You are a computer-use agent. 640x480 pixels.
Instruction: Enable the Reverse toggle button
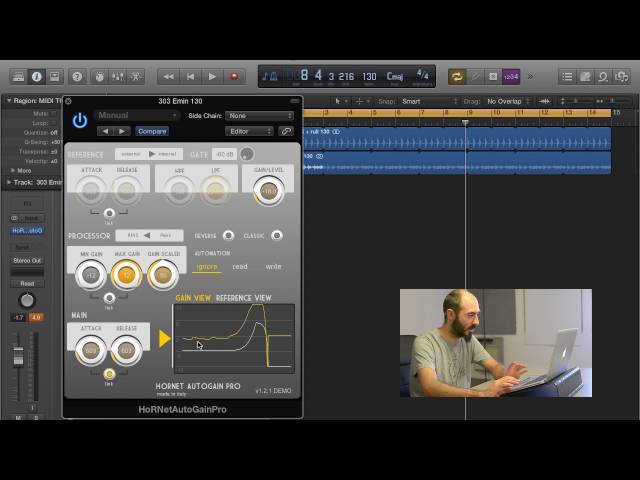pyautogui.click(x=229, y=236)
